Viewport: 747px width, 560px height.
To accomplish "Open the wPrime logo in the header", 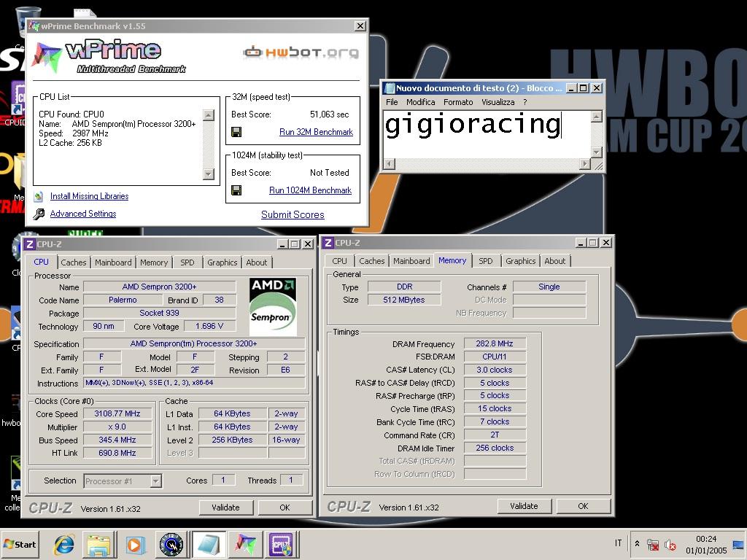I will [109, 56].
